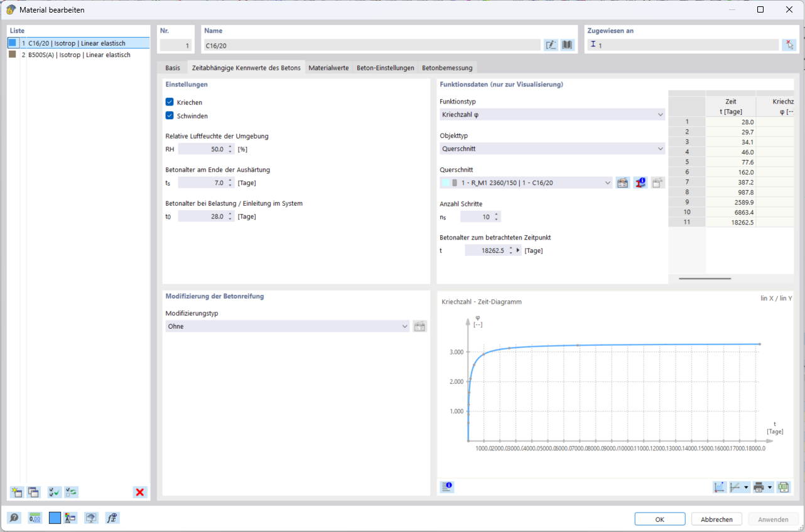The image size is (805, 532).
Task: Delete selected material with the red X
Action: 139,492
